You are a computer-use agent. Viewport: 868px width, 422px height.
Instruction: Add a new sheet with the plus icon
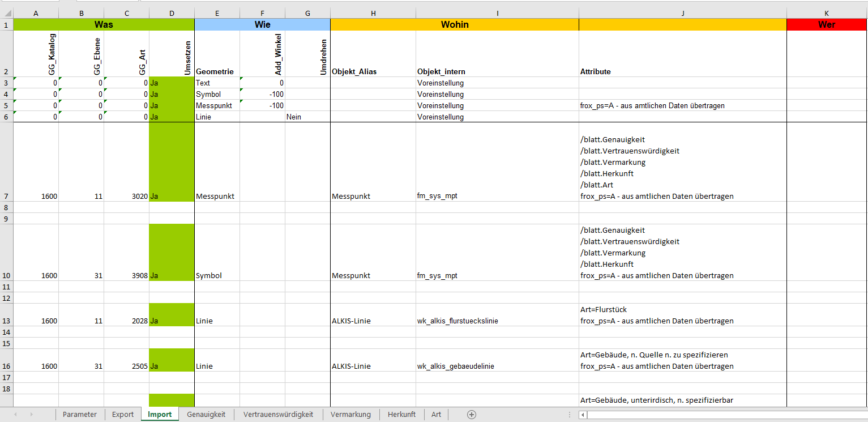471,415
